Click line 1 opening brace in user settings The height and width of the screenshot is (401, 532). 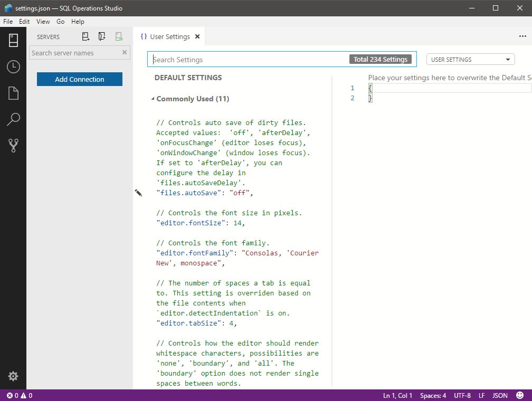[x=370, y=88]
